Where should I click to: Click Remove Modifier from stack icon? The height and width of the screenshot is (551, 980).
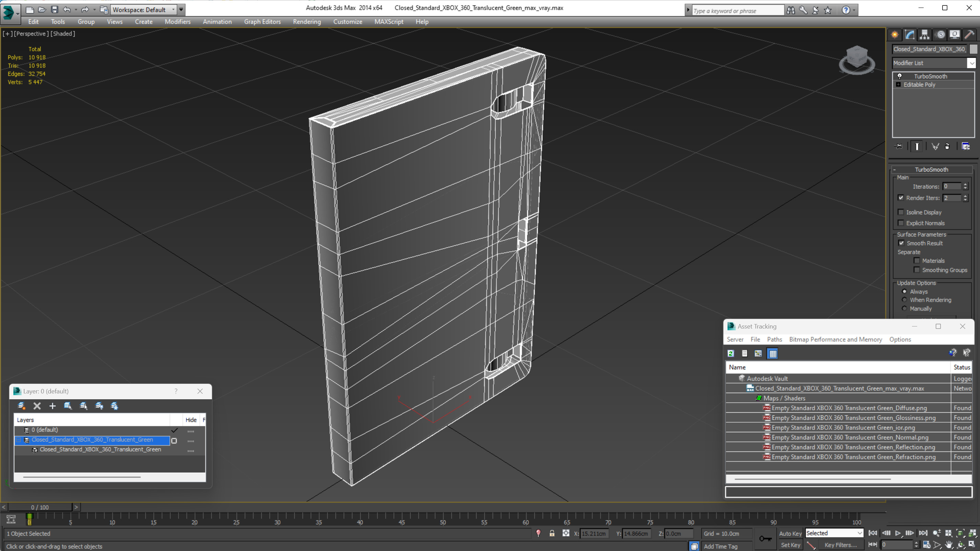pos(947,146)
